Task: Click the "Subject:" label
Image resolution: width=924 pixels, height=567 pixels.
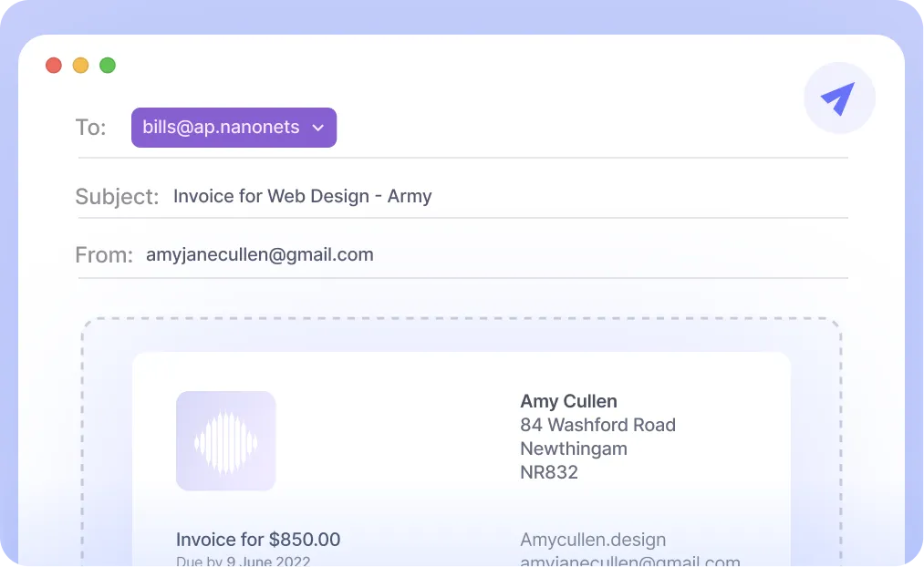Action: pyautogui.click(x=117, y=197)
